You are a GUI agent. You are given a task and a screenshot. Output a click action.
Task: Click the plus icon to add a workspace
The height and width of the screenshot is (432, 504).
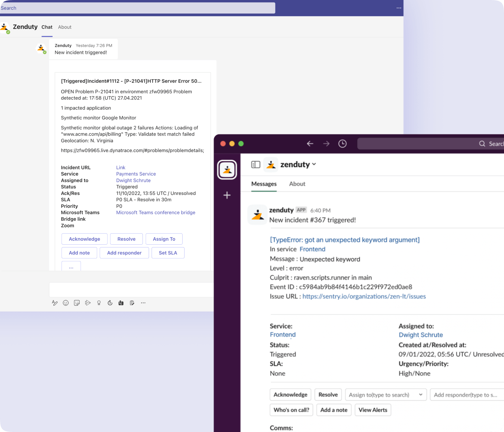click(227, 195)
